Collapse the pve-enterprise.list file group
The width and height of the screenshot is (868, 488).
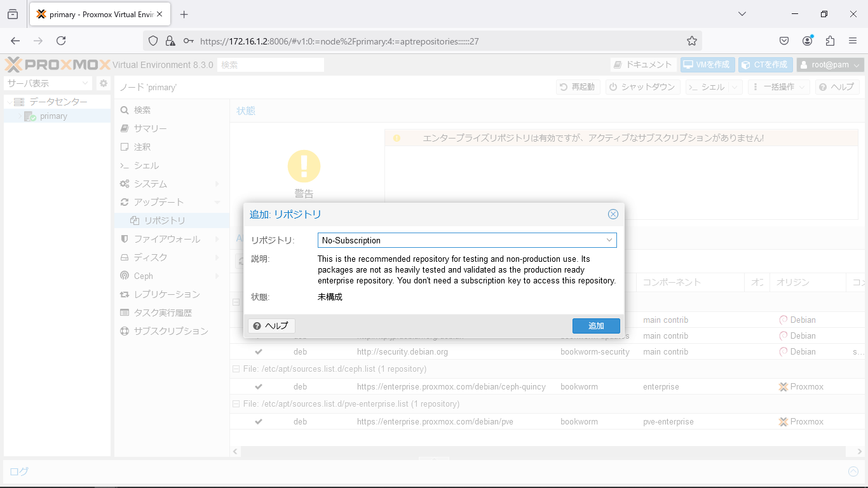236,404
